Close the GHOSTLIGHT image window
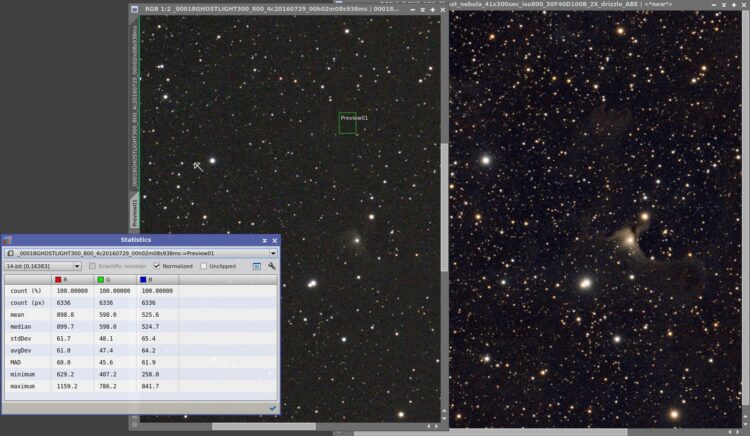This screenshot has height=436, width=750. 442,10
